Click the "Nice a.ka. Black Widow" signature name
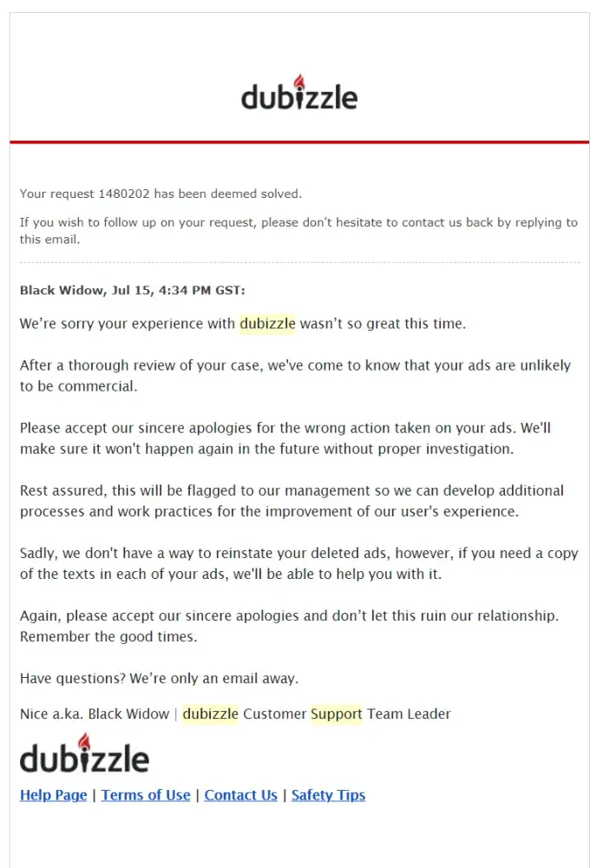 tap(95, 714)
